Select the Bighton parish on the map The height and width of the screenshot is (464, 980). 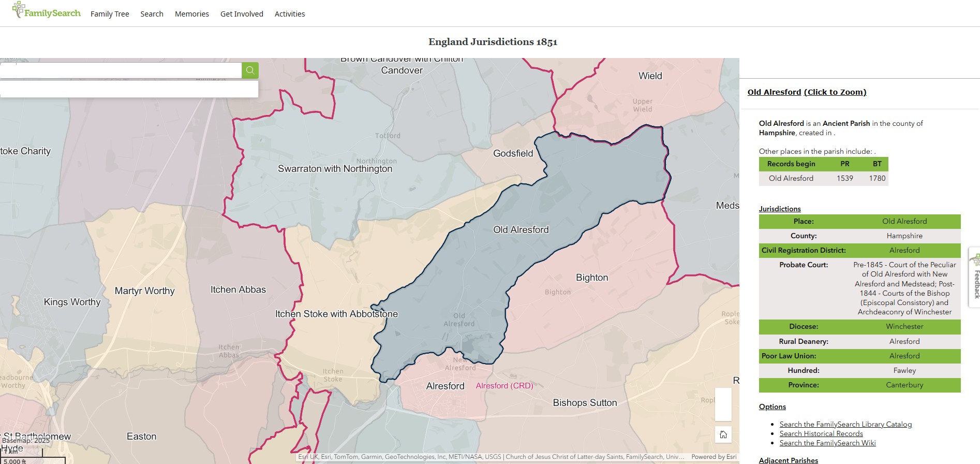click(x=592, y=278)
